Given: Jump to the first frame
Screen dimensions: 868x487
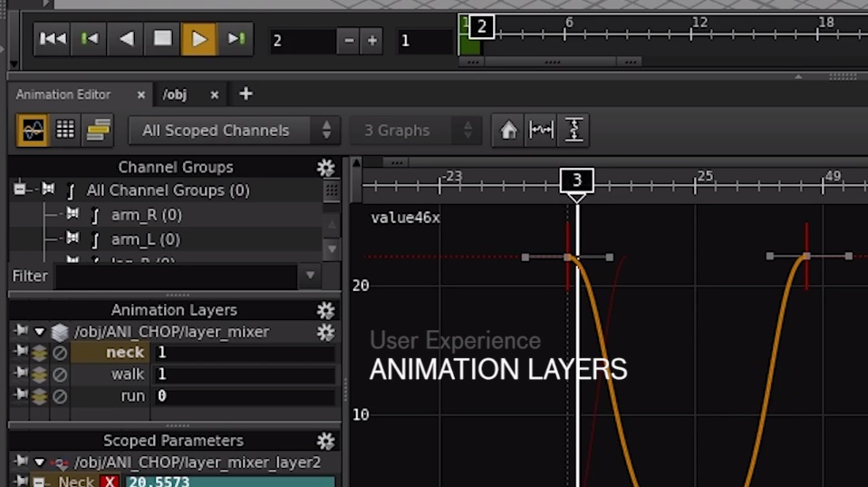Looking at the screenshot, I should 53,39.
